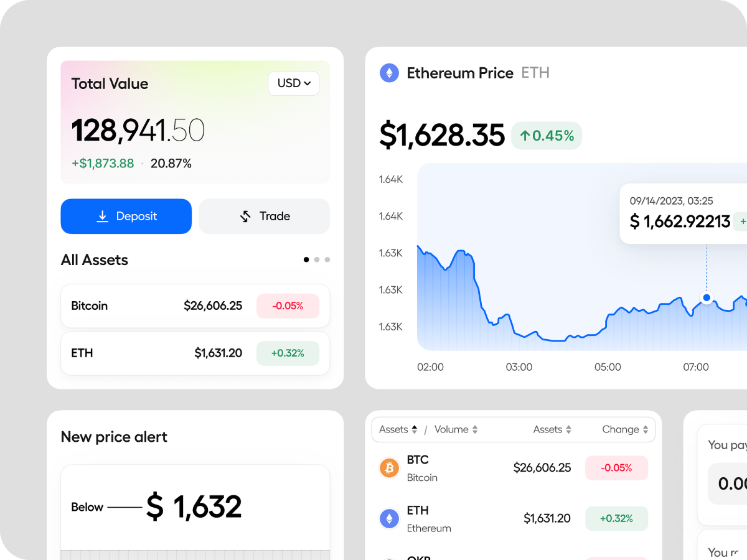This screenshot has width=747, height=560.
Task: Click the sort arrows next to Change header
Action: (646, 430)
